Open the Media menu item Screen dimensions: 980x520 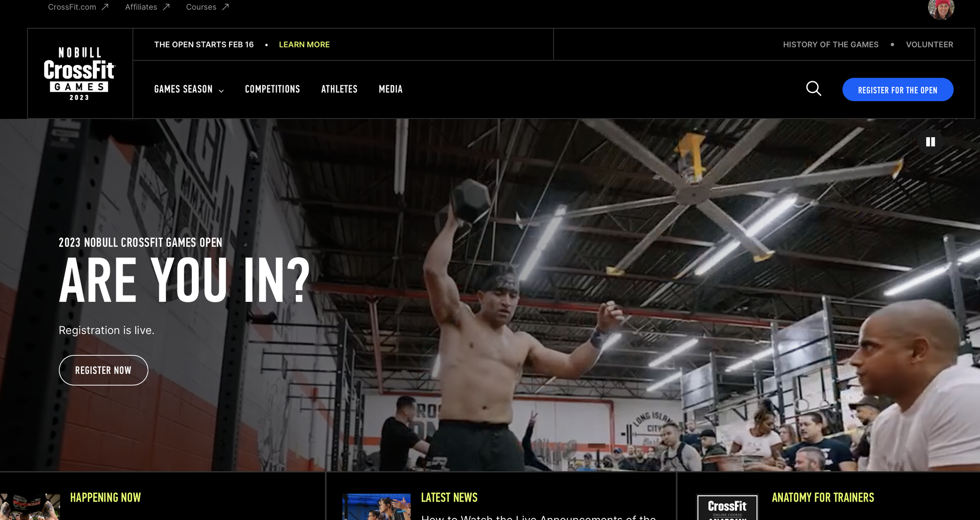pyautogui.click(x=390, y=89)
